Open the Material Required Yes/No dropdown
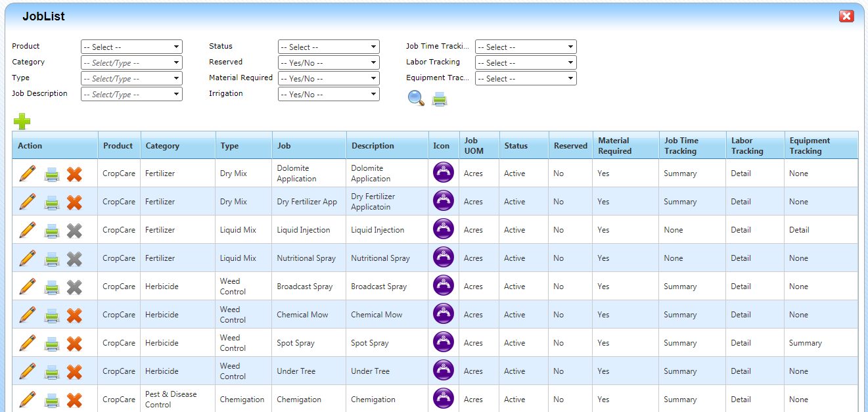 coord(329,78)
